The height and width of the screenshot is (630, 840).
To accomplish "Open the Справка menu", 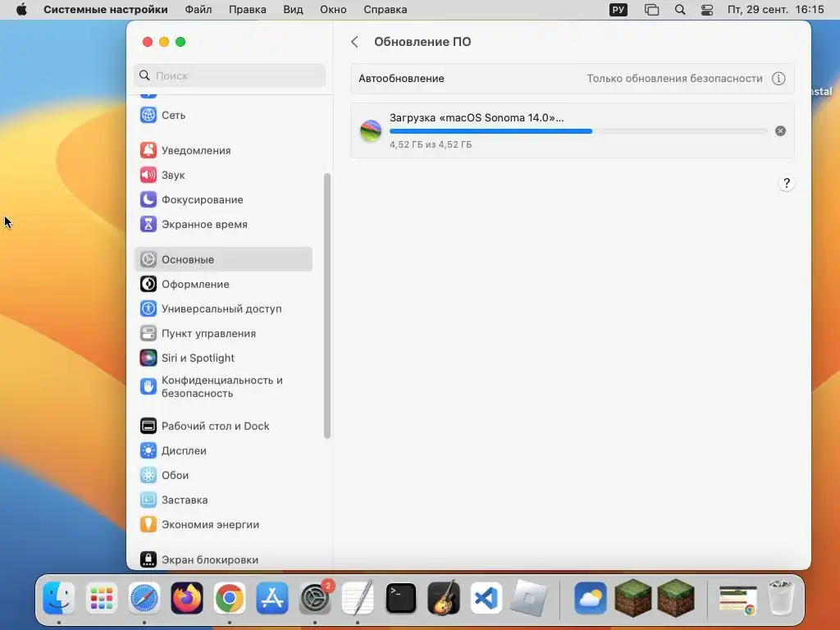I will [x=386, y=10].
